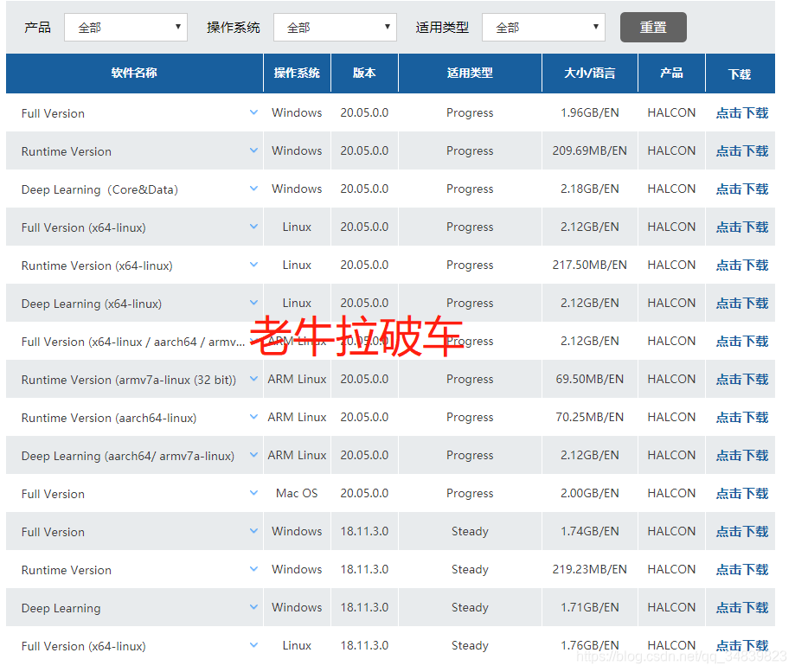Download Deep Learning (x64-linux) package

click(741, 303)
